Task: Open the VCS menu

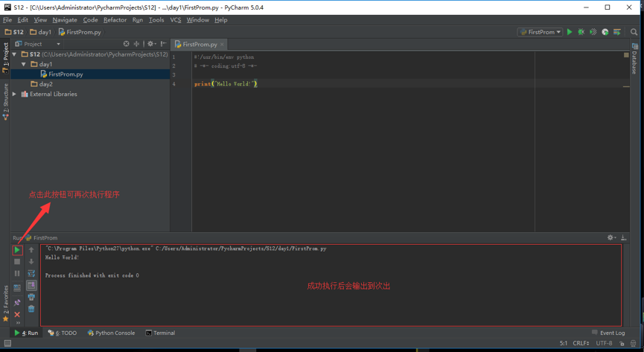Action: [x=176, y=19]
